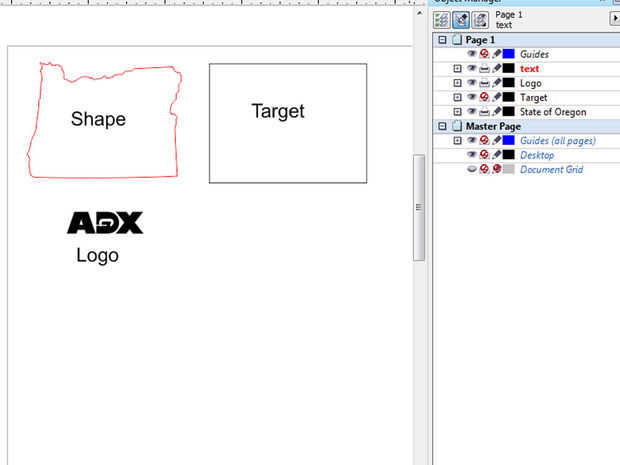This screenshot has height=465, width=620.
Task: Expand the Target layer
Action: [457, 97]
